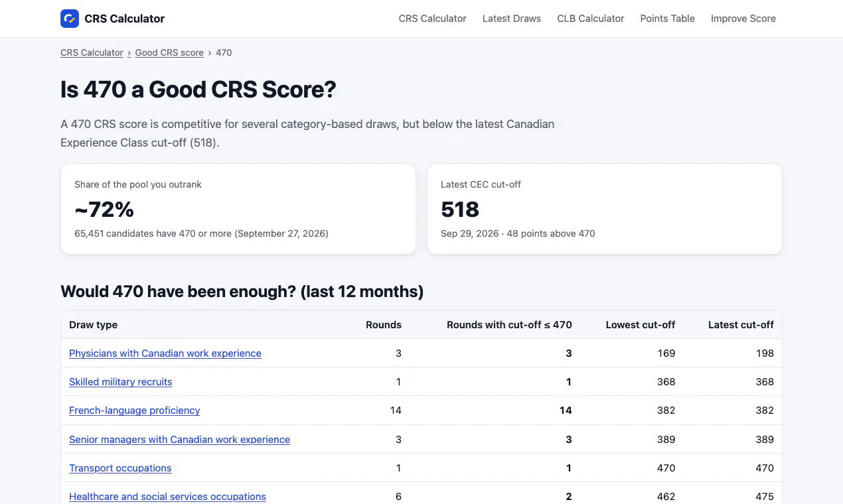843x504 pixels.
Task: Open Healthcare and social services occupations link
Action: [x=168, y=497]
